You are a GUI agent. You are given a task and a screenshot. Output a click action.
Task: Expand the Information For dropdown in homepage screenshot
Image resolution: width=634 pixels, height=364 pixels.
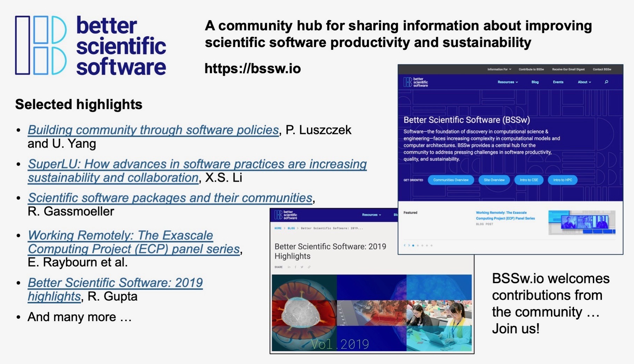[499, 69]
